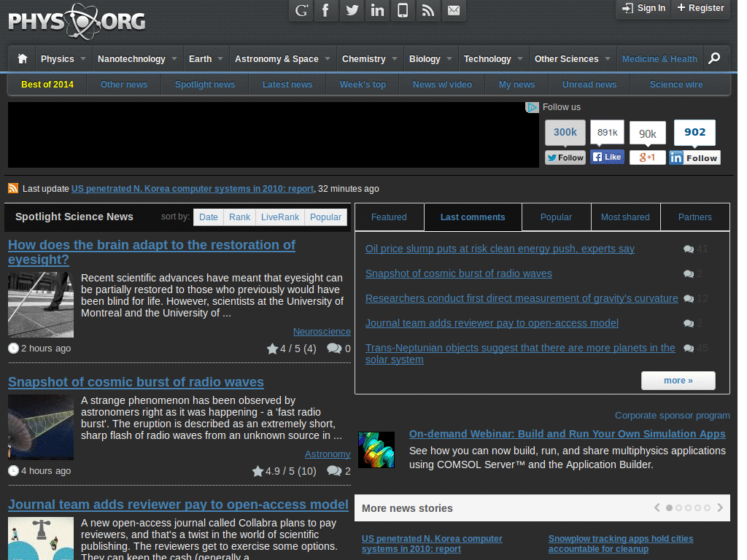
Task: Open the COMSOL webinar thumbnail
Action: [x=376, y=450]
